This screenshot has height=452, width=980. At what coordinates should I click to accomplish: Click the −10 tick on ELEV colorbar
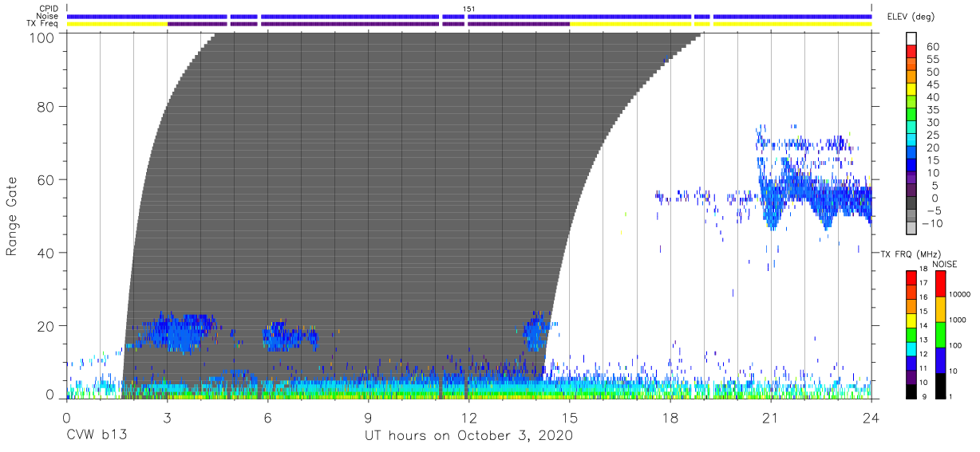tap(933, 223)
